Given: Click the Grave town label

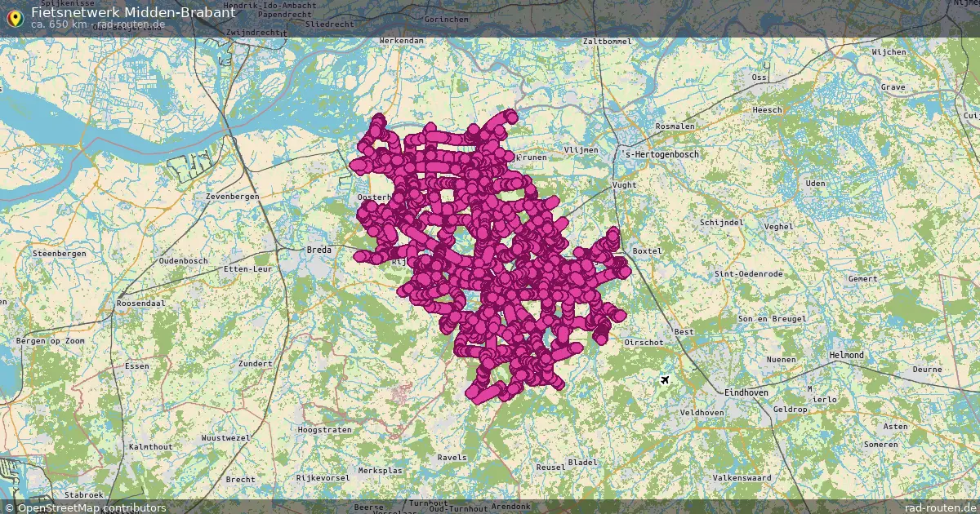Looking at the screenshot, I should point(893,86).
